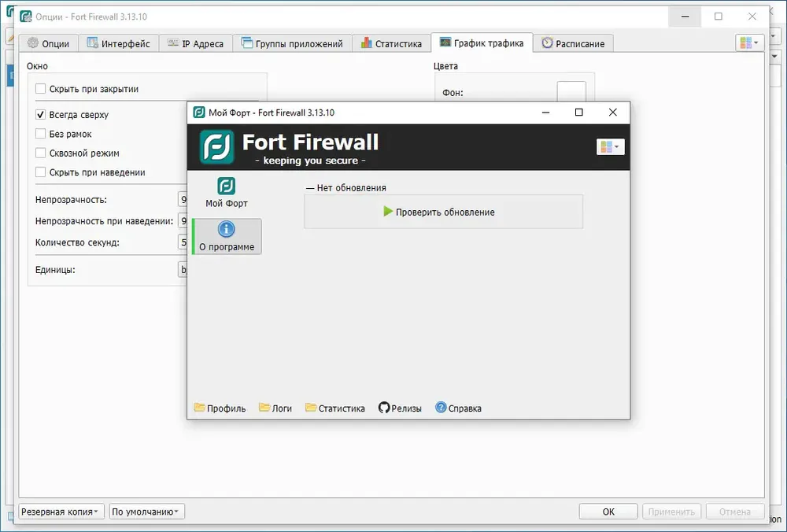This screenshot has width=787, height=532.
Task: Enable the Сквозной режим checkbox
Action: 41,153
